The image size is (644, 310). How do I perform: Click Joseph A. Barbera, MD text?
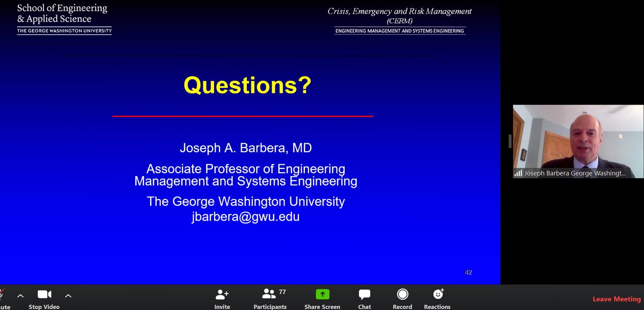point(246,149)
